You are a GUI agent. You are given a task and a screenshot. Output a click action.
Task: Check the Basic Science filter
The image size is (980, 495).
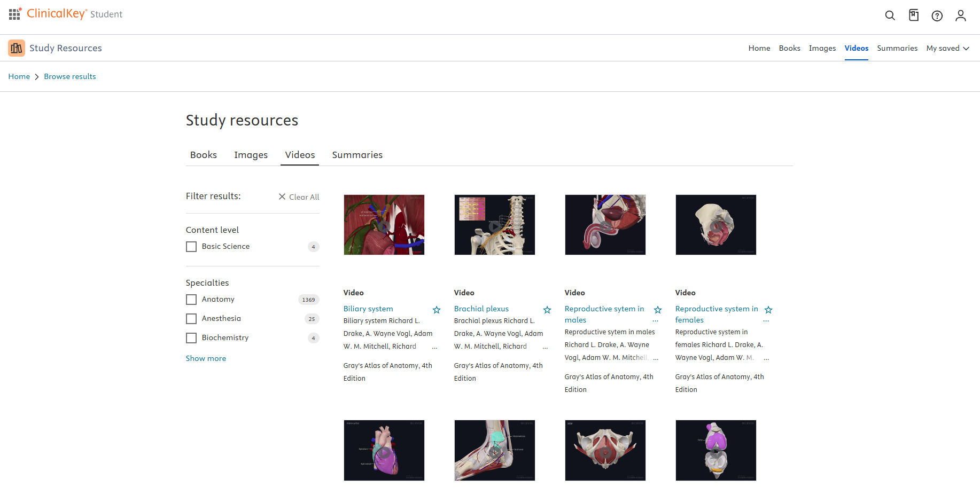point(191,247)
